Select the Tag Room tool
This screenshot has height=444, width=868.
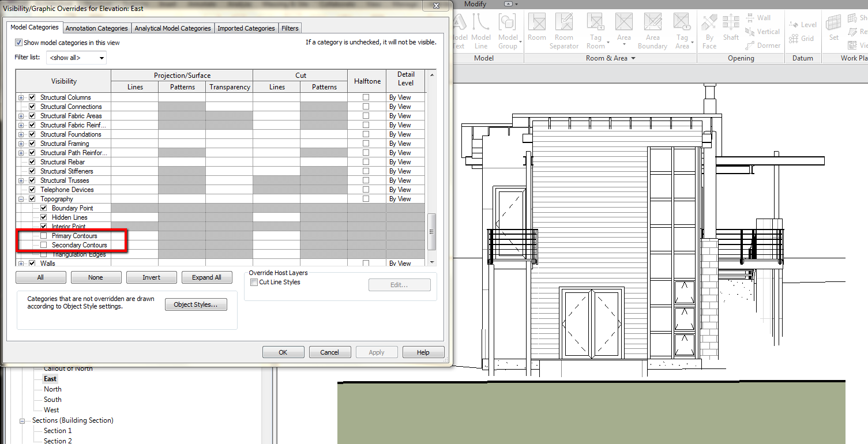tap(595, 29)
